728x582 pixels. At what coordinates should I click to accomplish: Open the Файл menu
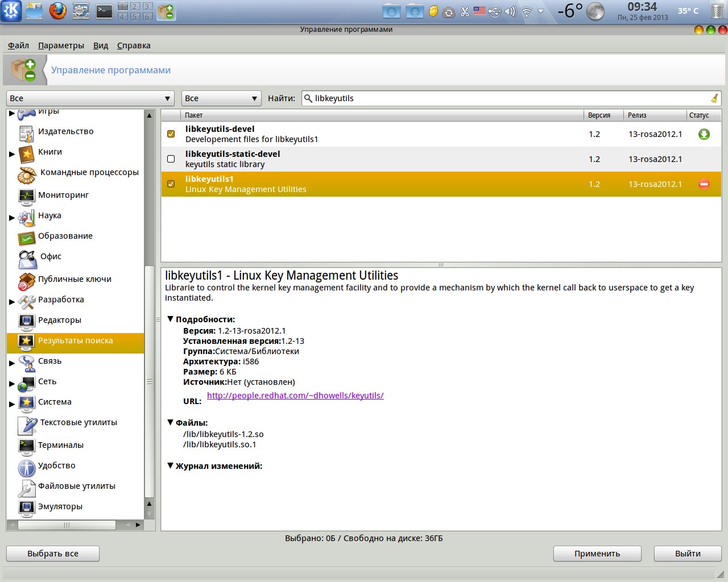[18, 45]
